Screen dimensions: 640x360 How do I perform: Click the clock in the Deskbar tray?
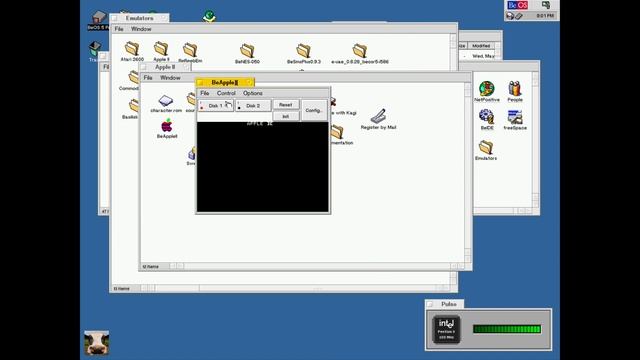pos(545,16)
